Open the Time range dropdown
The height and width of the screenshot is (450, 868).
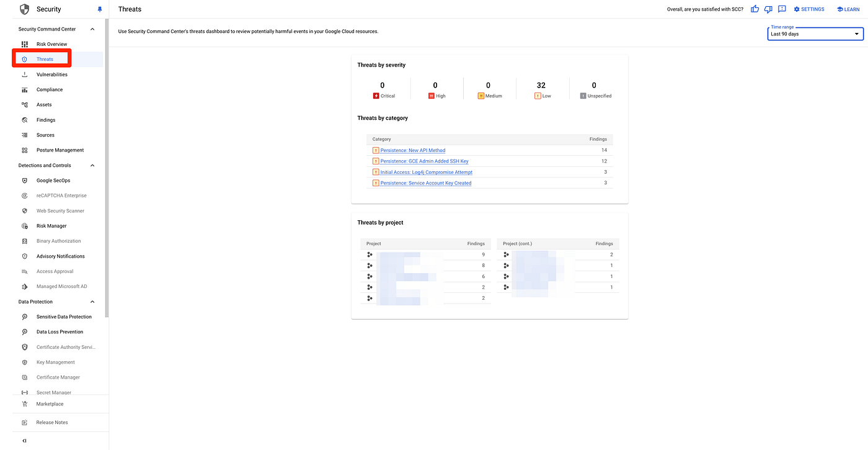[815, 34]
